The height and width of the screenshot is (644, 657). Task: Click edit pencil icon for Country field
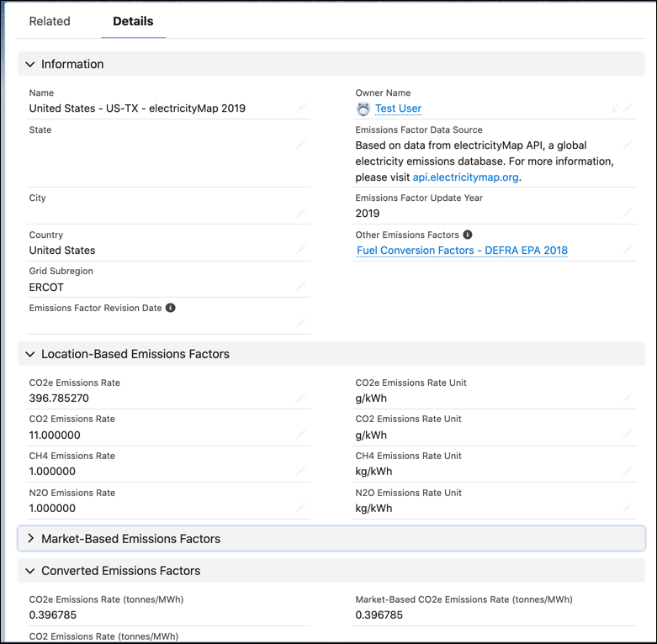click(301, 251)
